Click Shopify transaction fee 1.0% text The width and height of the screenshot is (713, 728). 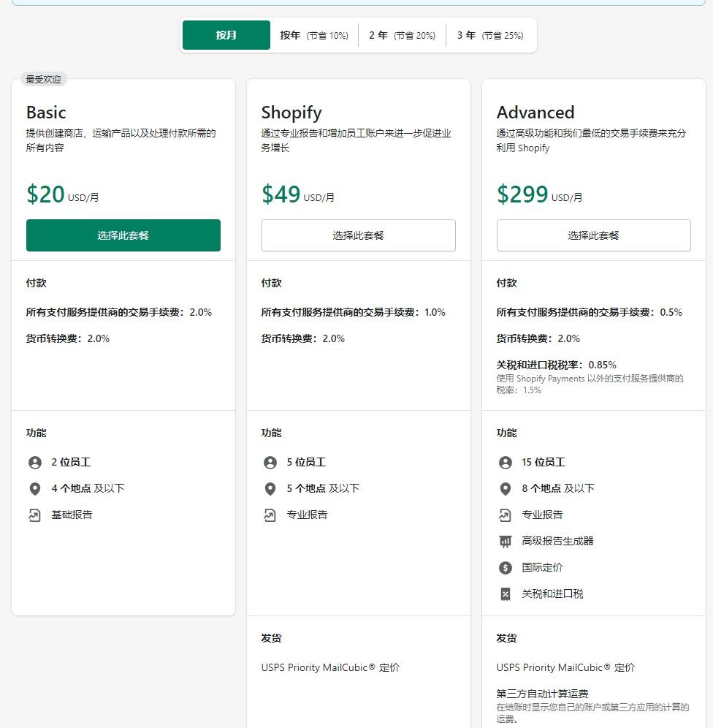[353, 312]
